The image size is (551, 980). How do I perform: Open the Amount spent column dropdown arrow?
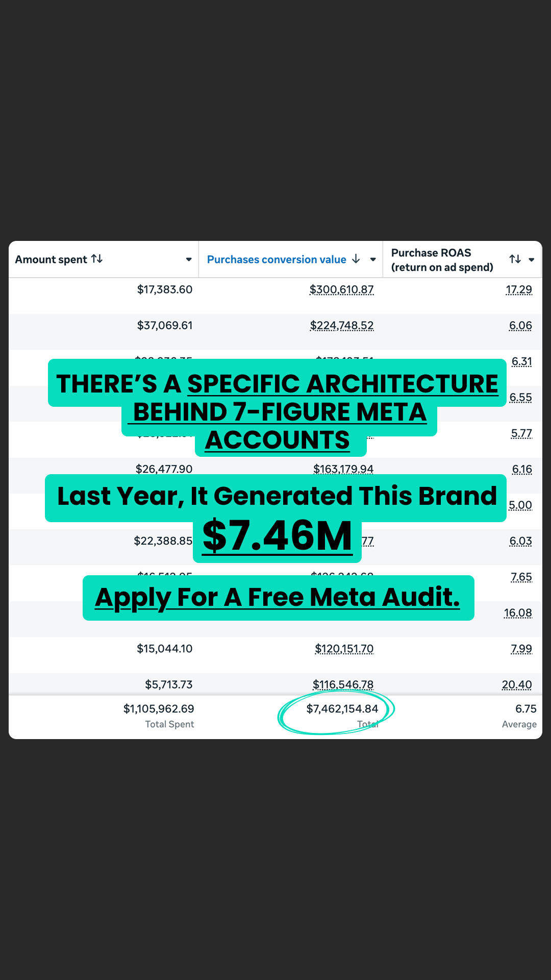tap(189, 260)
